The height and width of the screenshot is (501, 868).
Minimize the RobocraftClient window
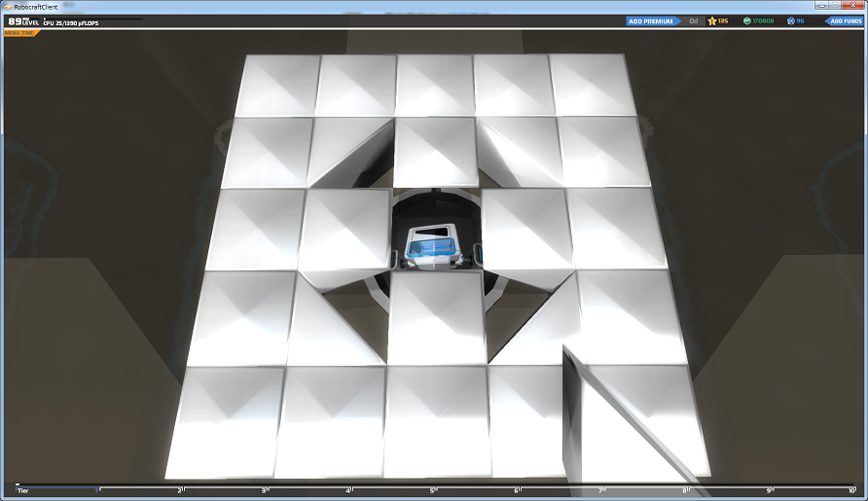coord(821,5)
